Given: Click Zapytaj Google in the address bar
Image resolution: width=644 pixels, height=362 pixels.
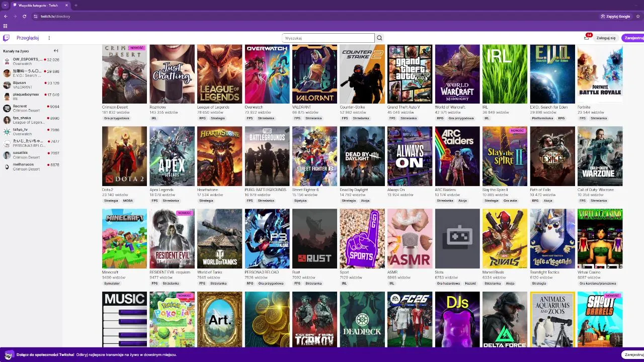Looking at the screenshot, I should [x=615, y=16].
